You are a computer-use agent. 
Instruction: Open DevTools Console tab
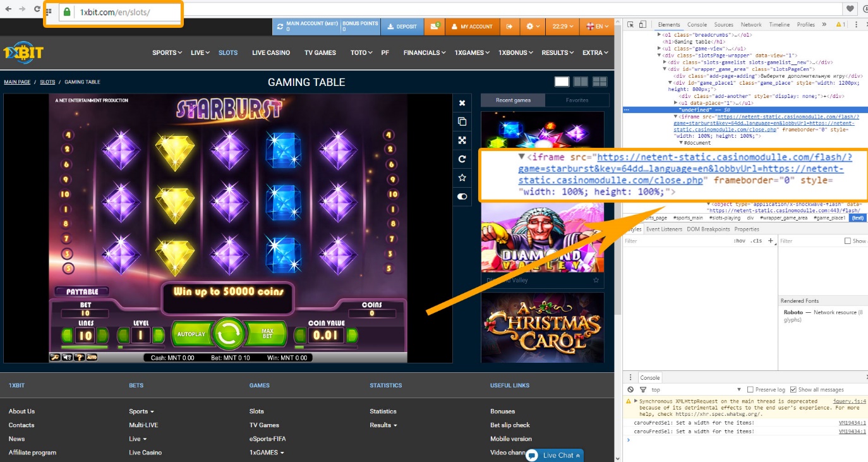coord(697,25)
